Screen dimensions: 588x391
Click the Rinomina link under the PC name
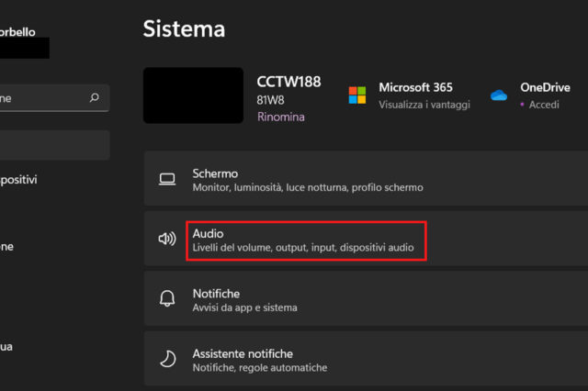pos(280,117)
